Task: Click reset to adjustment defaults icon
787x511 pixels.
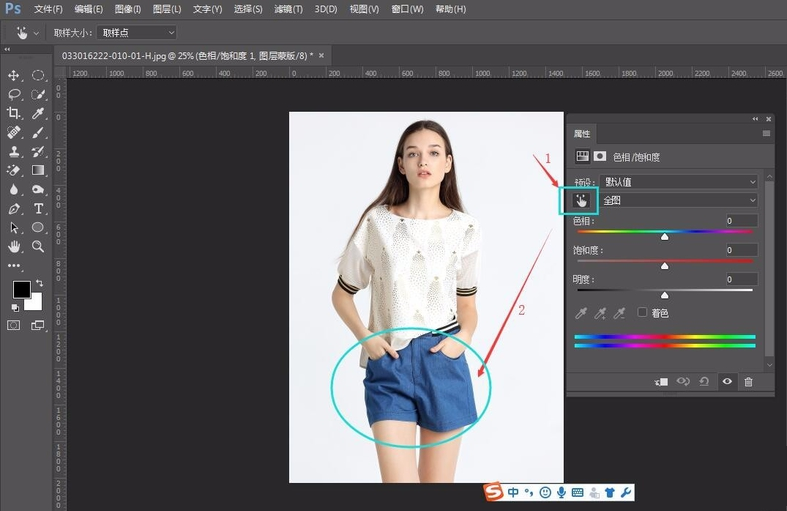Action: 706,381
